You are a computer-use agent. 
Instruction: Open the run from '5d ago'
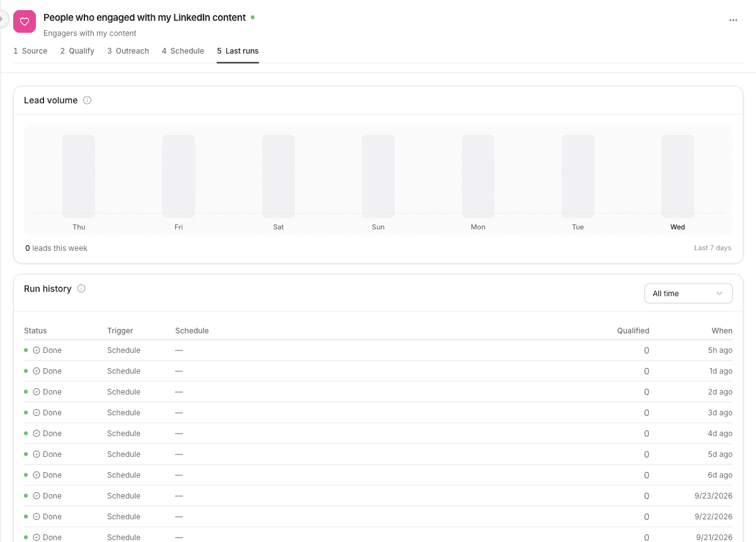tap(378, 454)
